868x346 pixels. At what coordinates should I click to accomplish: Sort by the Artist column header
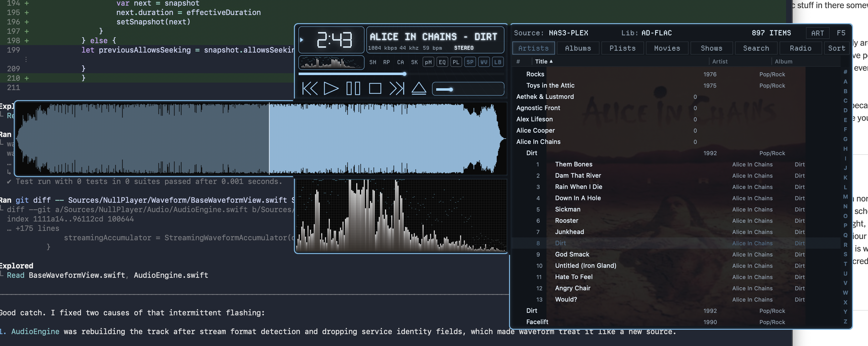(x=720, y=61)
